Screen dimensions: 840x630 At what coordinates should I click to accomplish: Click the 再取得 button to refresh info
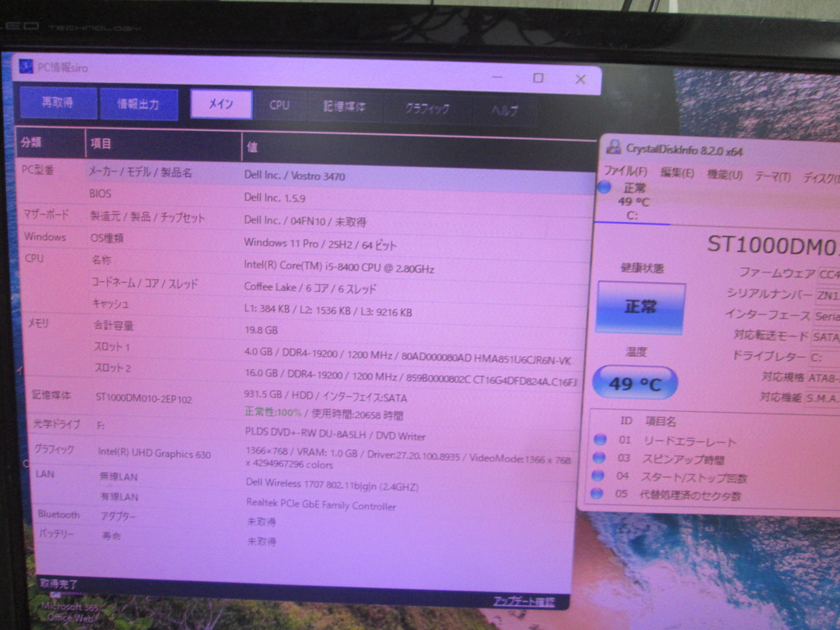[x=58, y=102]
